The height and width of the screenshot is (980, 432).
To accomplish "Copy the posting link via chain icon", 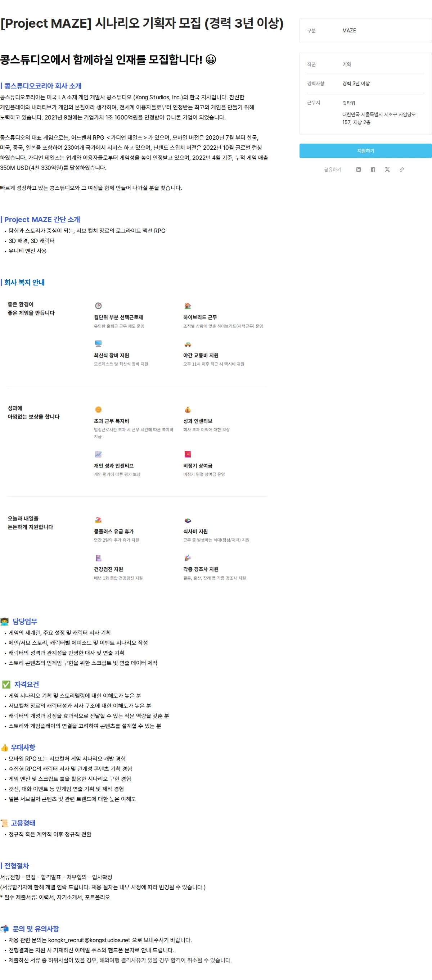I will pyautogui.click(x=401, y=170).
